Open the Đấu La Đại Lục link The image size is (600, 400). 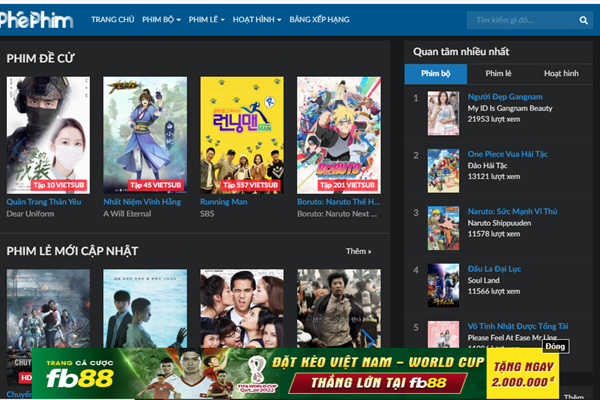[494, 269]
